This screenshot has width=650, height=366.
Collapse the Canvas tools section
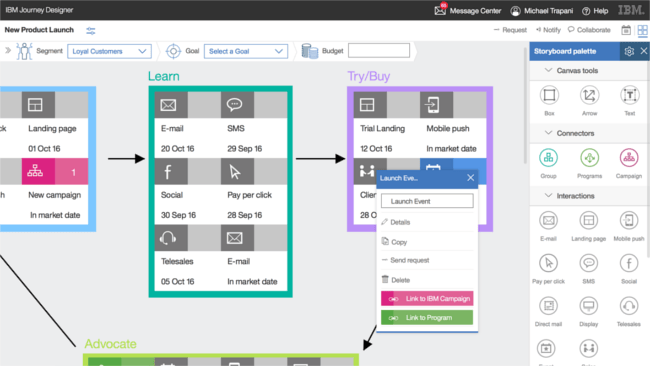548,70
